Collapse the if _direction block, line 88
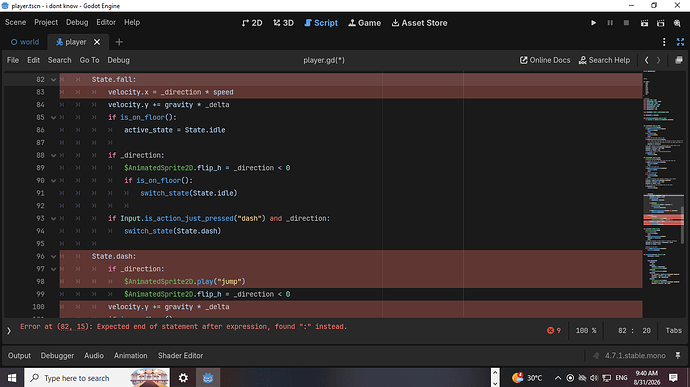The image size is (690, 387). pos(53,155)
